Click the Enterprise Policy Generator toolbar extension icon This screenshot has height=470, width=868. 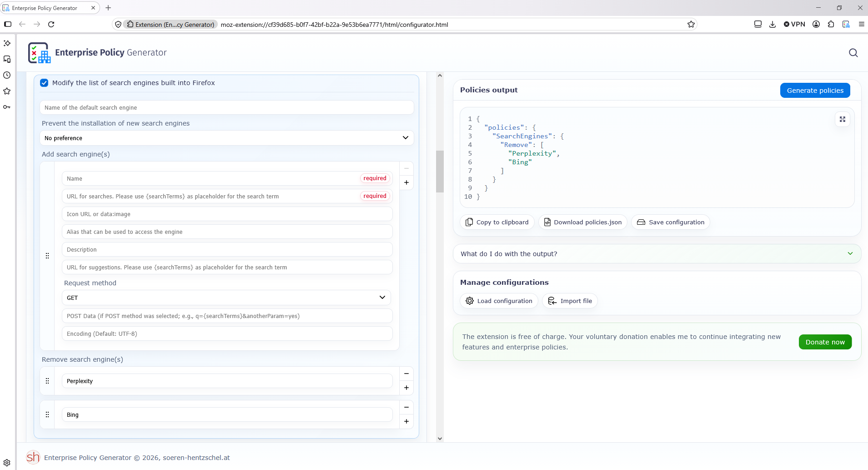coord(846,24)
